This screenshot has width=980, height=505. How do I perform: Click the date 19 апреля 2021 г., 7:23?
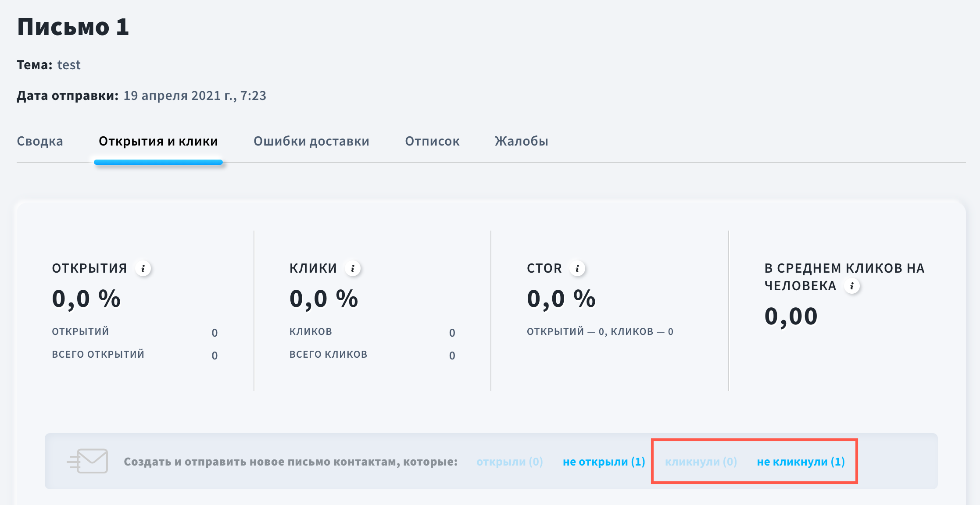[x=195, y=96]
